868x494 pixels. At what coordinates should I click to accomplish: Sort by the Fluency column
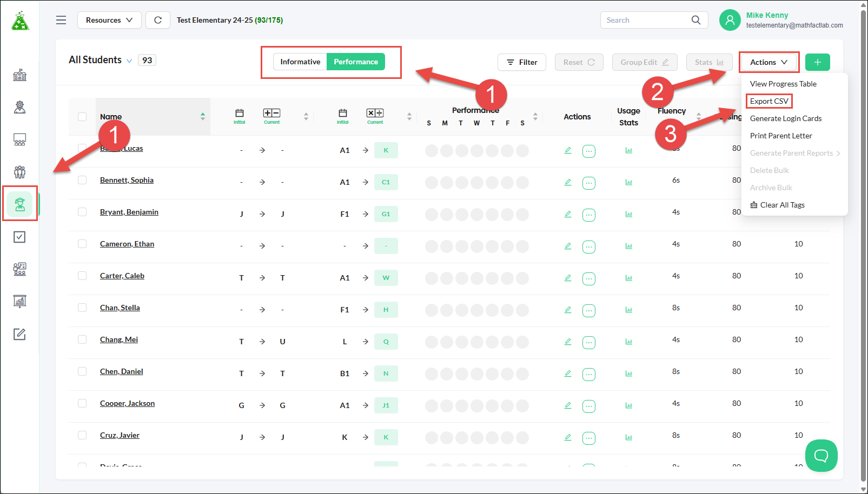pos(699,117)
